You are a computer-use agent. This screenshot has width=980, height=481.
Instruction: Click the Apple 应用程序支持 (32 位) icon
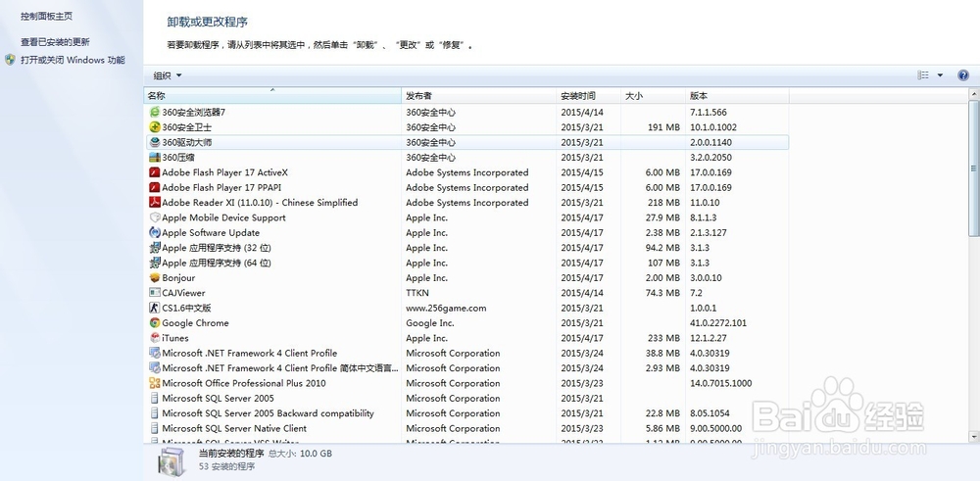(155, 248)
